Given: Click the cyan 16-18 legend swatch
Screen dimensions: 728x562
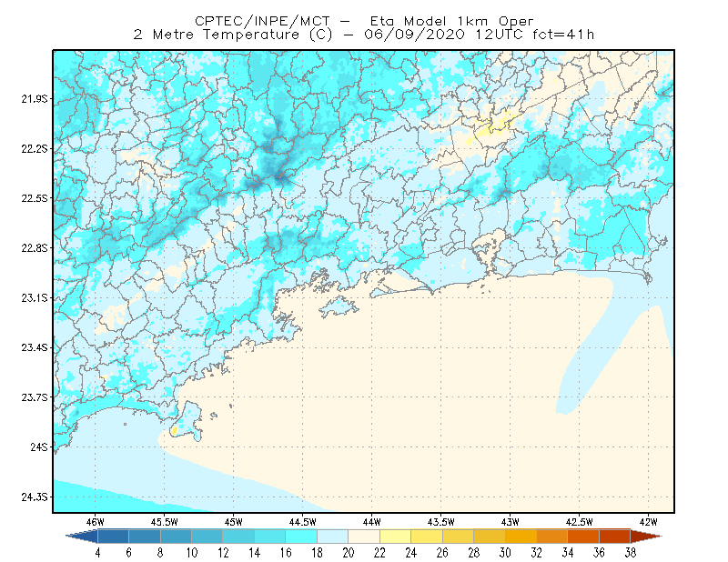Looking at the screenshot, I should coord(301,537).
